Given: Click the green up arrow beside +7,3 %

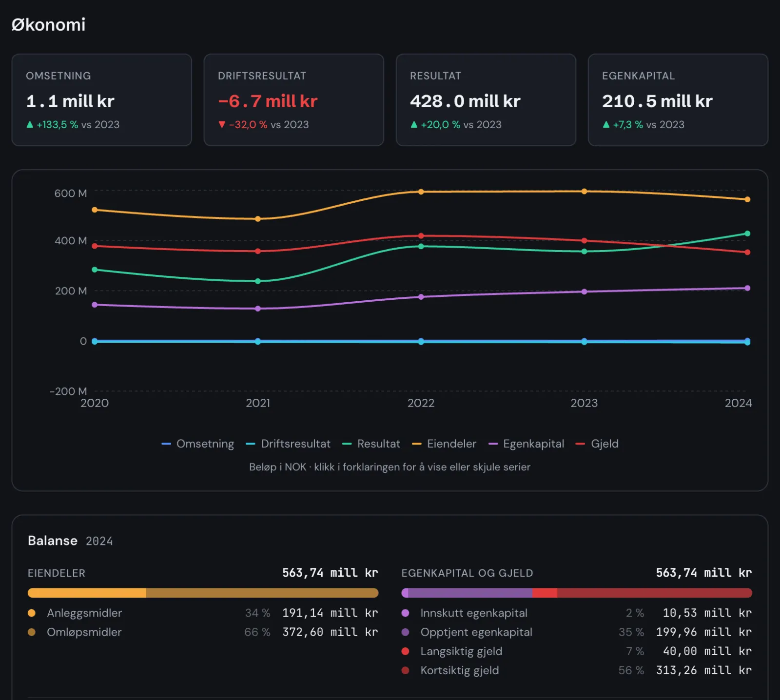Looking at the screenshot, I should pos(606,124).
